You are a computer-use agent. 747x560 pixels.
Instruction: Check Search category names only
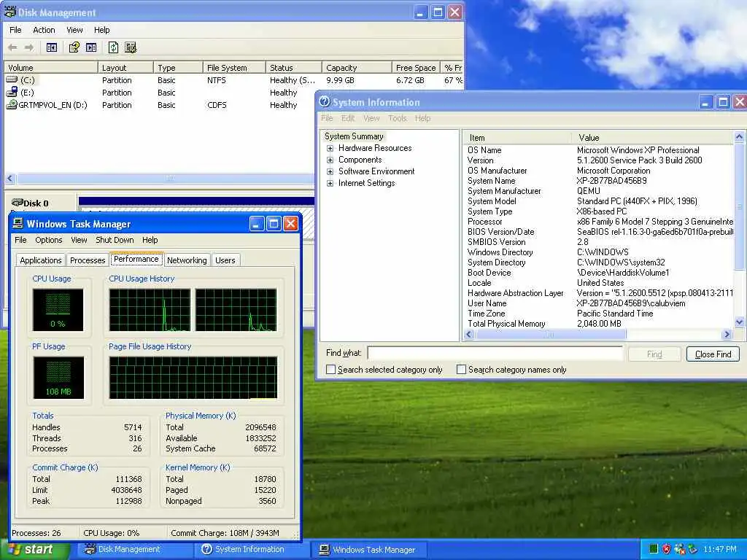click(461, 370)
